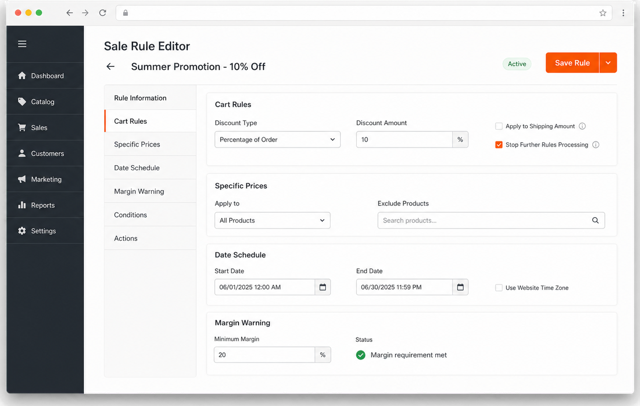Uncheck Stop Further Rules Processing

[x=499, y=145]
